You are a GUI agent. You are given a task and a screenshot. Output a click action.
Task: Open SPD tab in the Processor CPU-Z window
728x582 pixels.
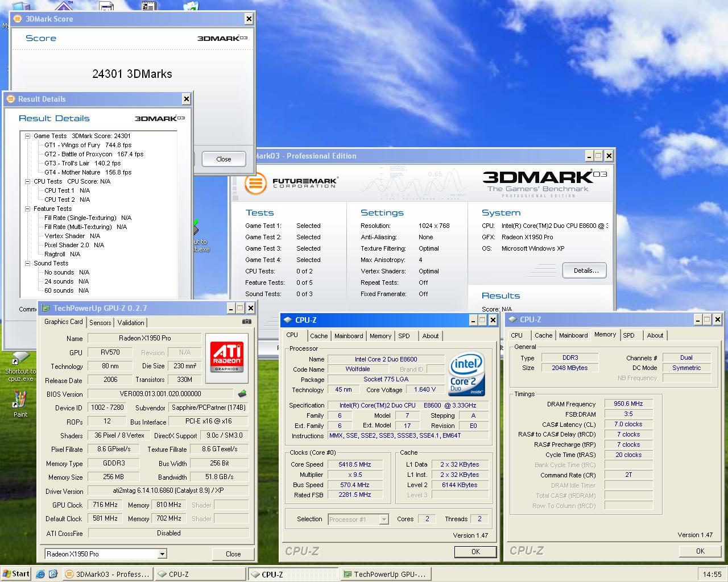tap(404, 336)
